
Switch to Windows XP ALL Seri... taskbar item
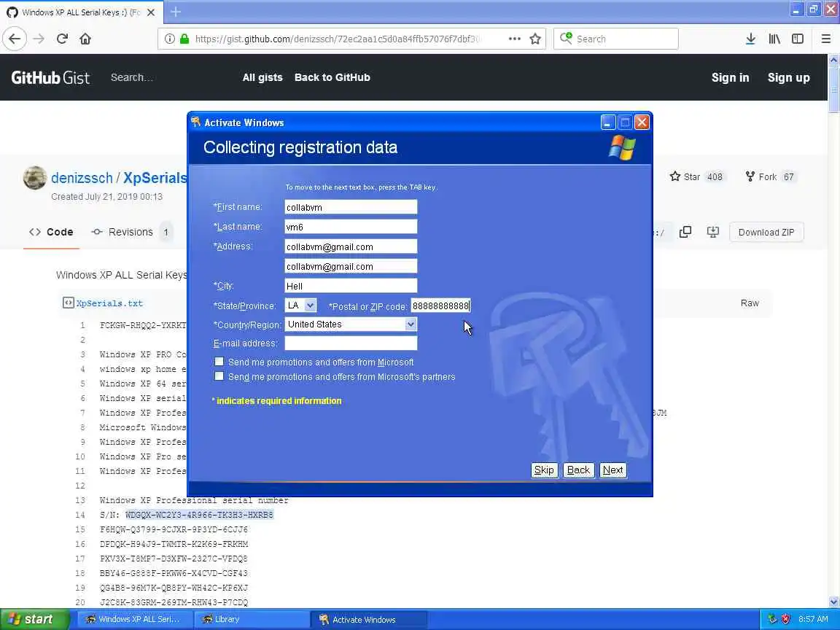coord(135,619)
